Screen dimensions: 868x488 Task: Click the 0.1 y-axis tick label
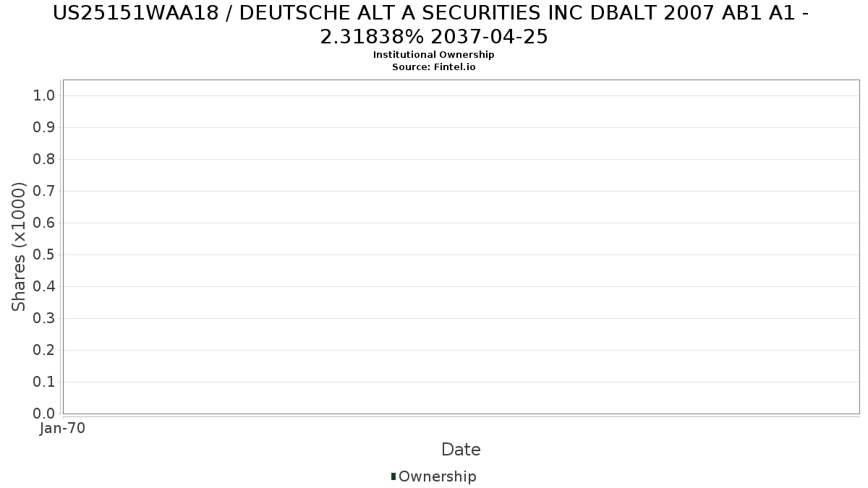[x=45, y=382]
